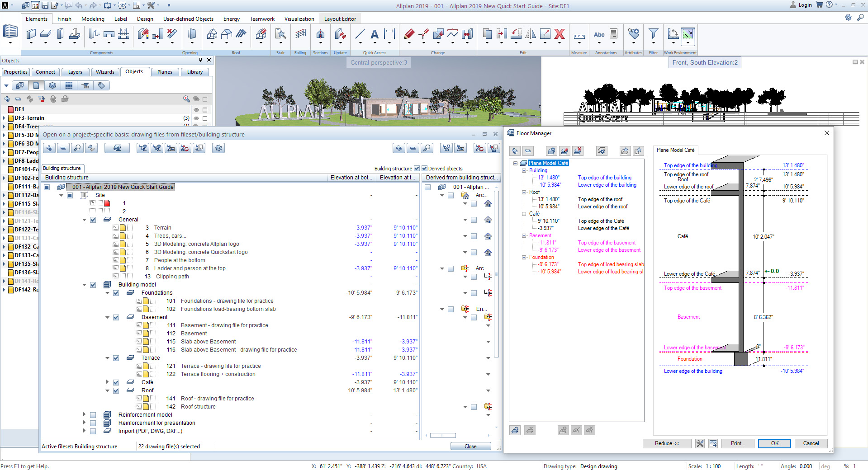The height and width of the screenshot is (470, 868).
Task: Switch to Layers palette tab
Action: click(x=75, y=72)
